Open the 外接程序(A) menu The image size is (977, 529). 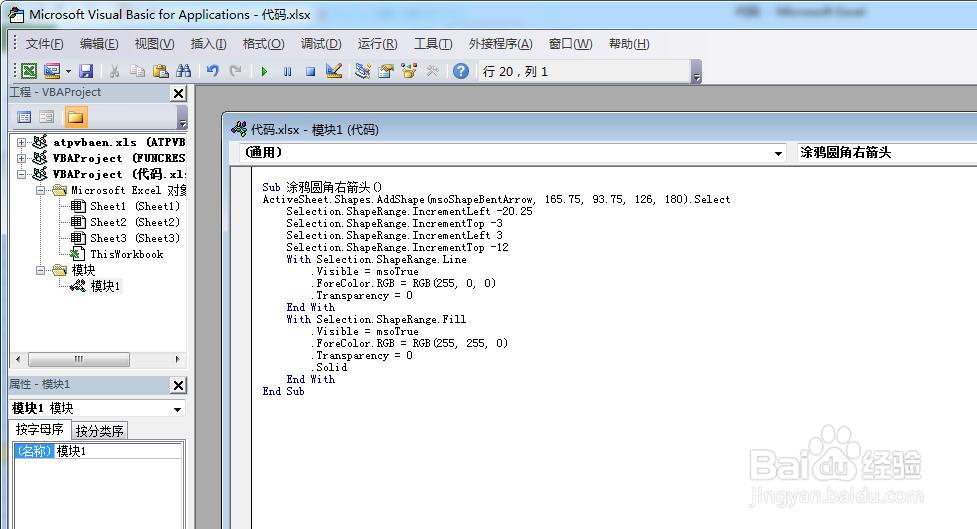coord(500,44)
